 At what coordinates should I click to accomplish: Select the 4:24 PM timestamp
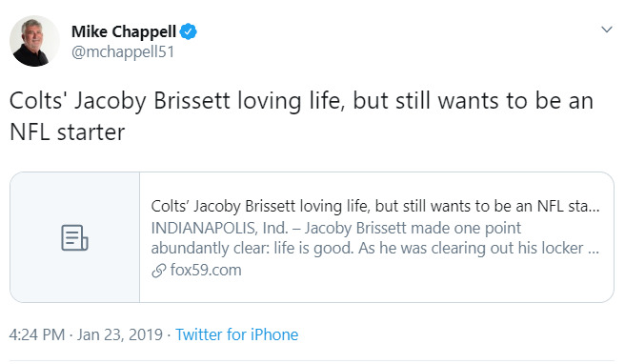(36, 334)
